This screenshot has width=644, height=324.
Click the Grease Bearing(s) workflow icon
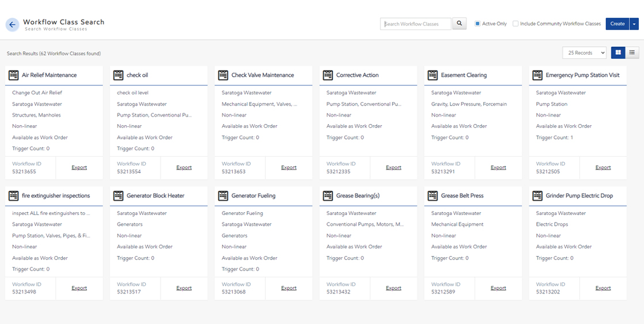click(x=328, y=195)
